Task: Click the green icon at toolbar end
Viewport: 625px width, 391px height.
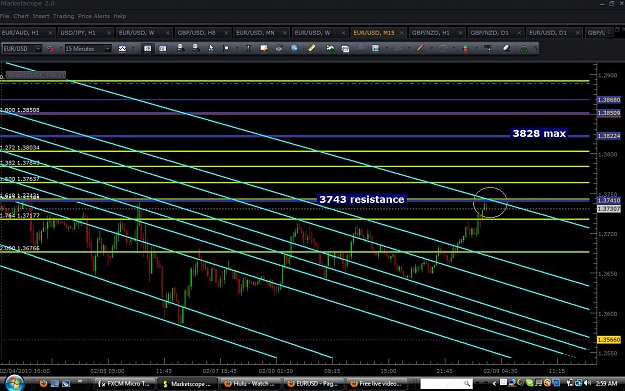Action: point(524,49)
